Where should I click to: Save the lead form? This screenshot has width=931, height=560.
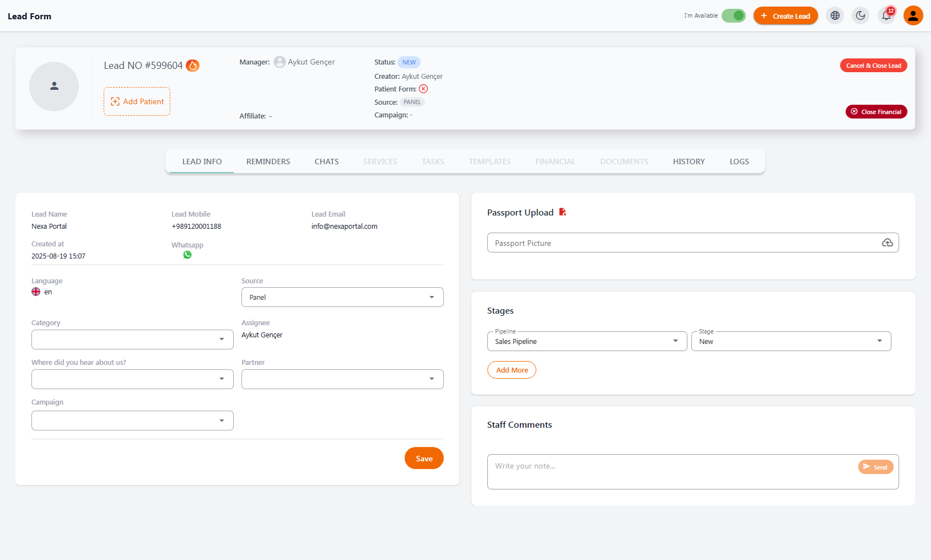(424, 458)
